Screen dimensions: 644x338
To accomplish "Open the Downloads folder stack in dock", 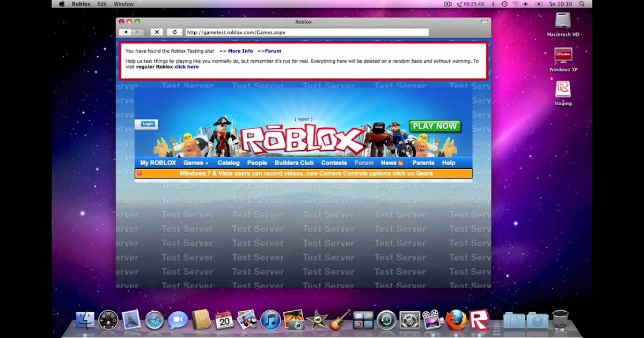I will point(537,320).
